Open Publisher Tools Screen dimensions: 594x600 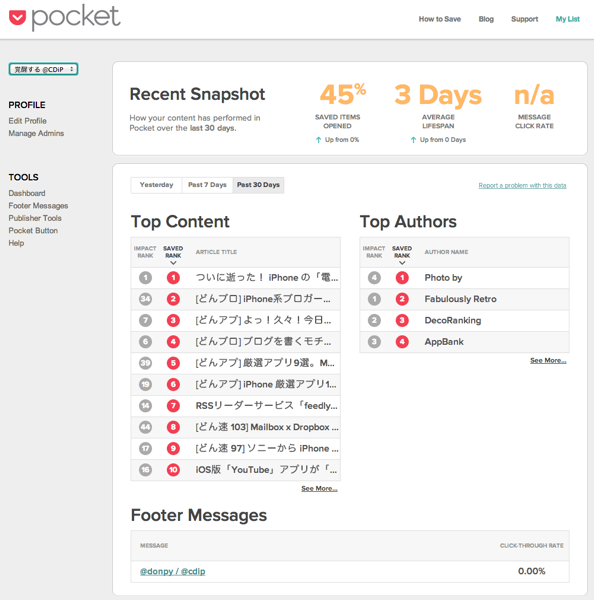[x=35, y=218]
